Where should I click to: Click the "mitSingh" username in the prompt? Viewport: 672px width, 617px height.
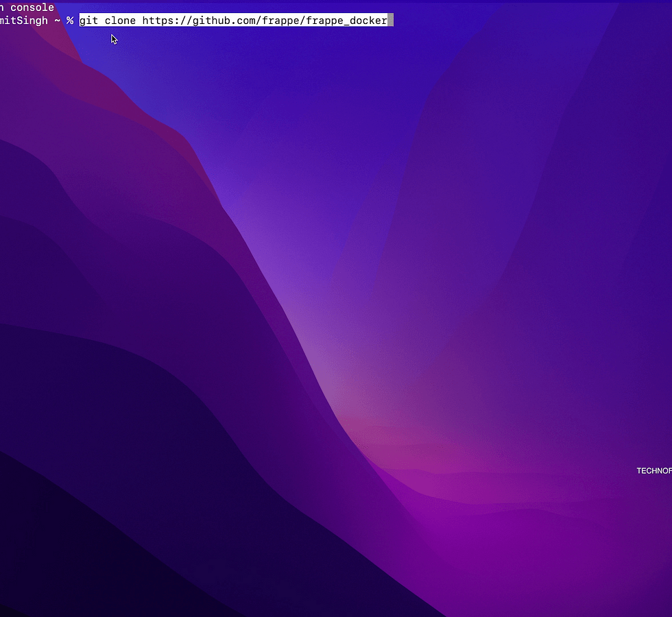point(25,21)
